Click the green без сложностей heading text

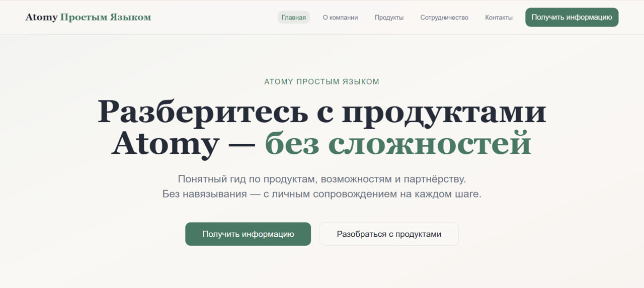tap(398, 144)
